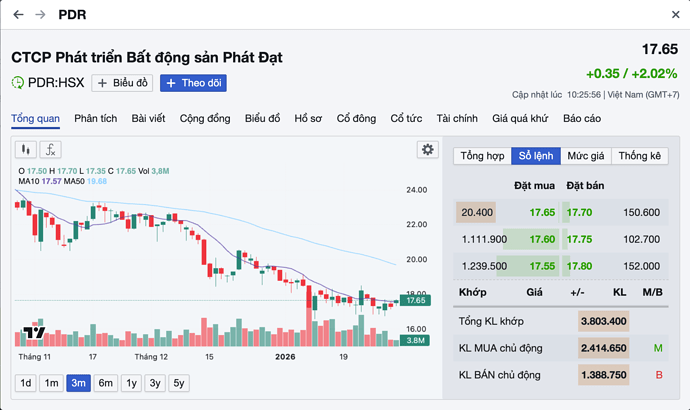
Task: Open the Tài chính tab
Action: pyautogui.click(x=457, y=119)
